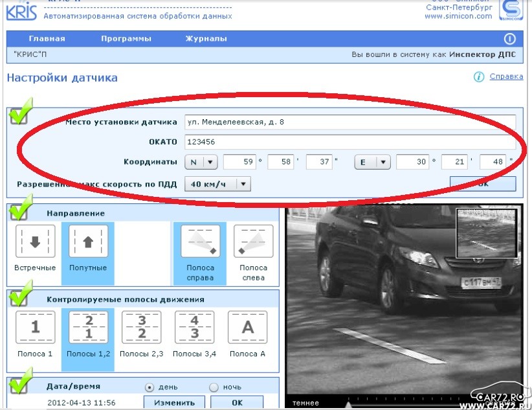Click the Инспектор ДПС user label
Screen dimensions: 532x410
coord(482,54)
